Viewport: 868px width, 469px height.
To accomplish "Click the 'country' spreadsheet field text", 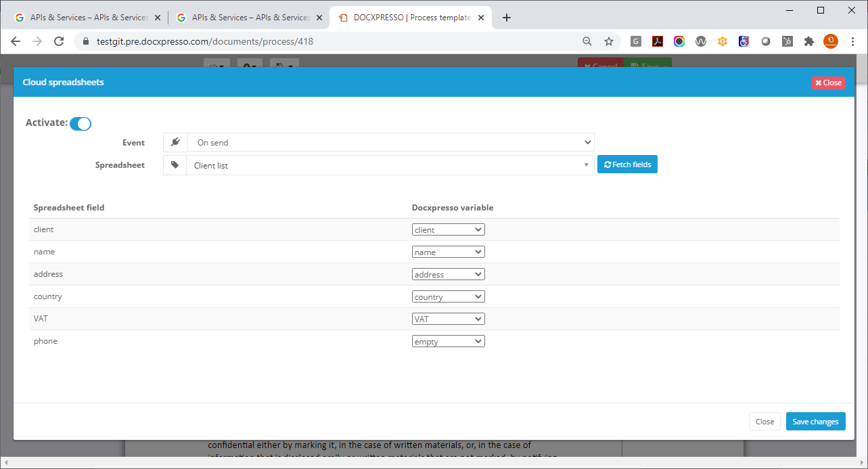I will 47,296.
